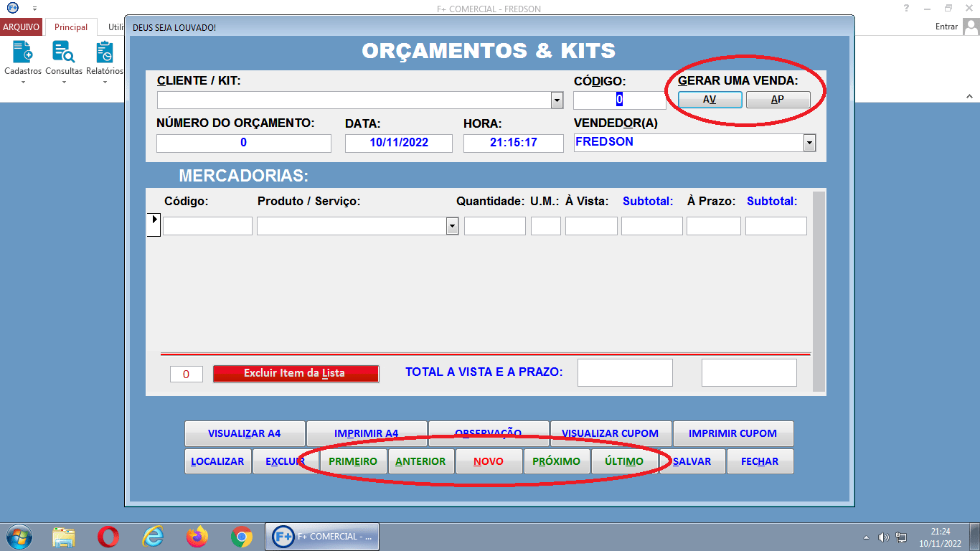Open the help question mark icon

tap(907, 9)
